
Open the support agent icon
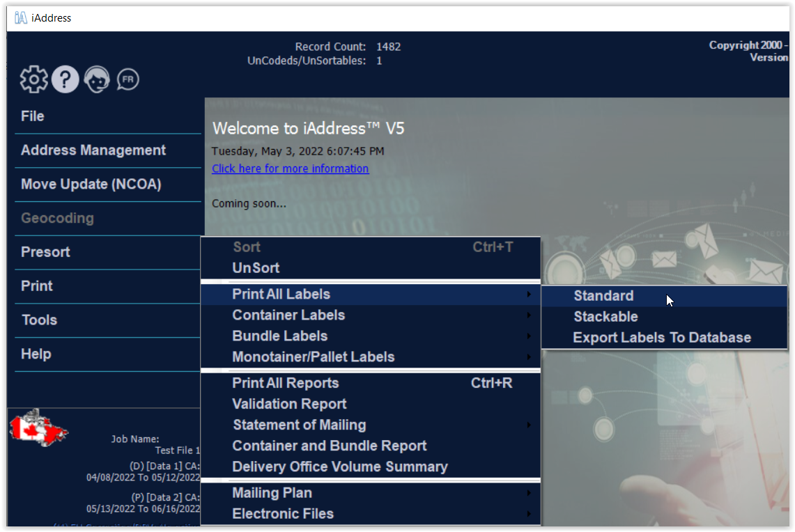point(96,79)
